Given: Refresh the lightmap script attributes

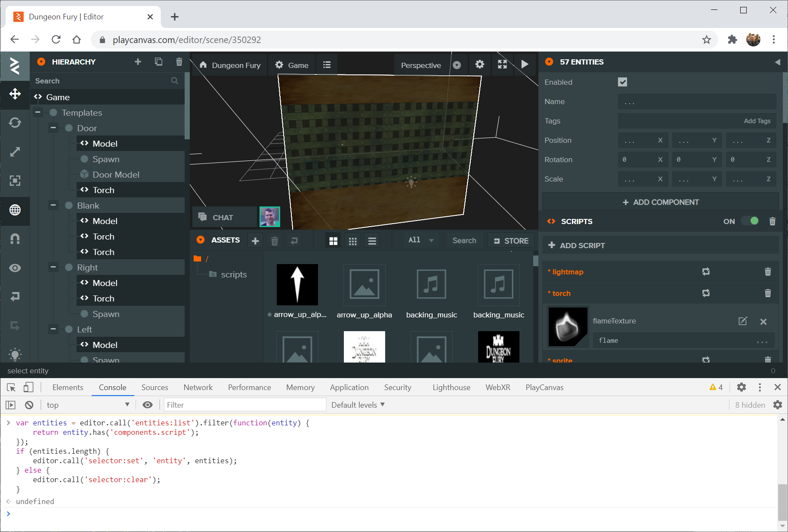Looking at the screenshot, I should 706,271.
